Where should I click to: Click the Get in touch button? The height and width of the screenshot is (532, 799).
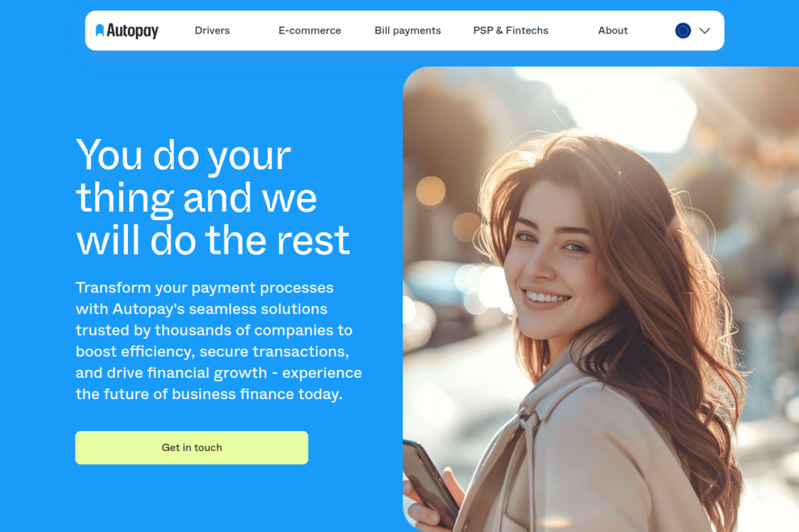pyautogui.click(x=192, y=448)
